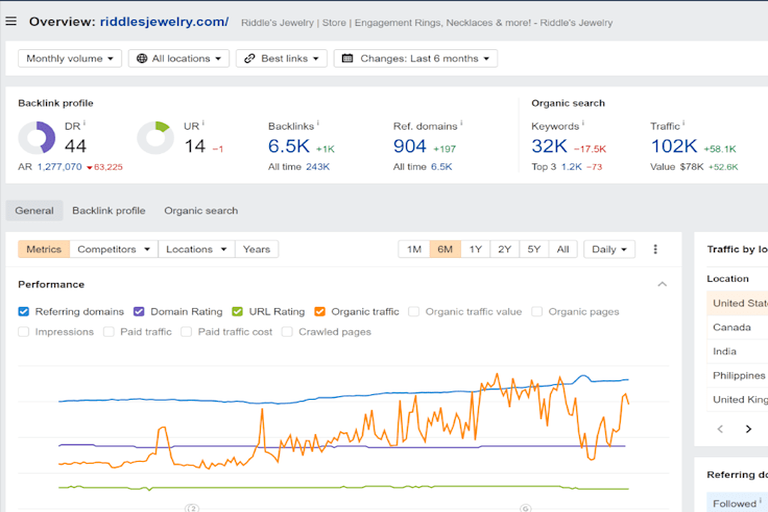Click the previous page arrow in Traffic by location
Image resolution: width=768 pixels, height=512 pixels.
pyautogui.click(x=720, y=429)
